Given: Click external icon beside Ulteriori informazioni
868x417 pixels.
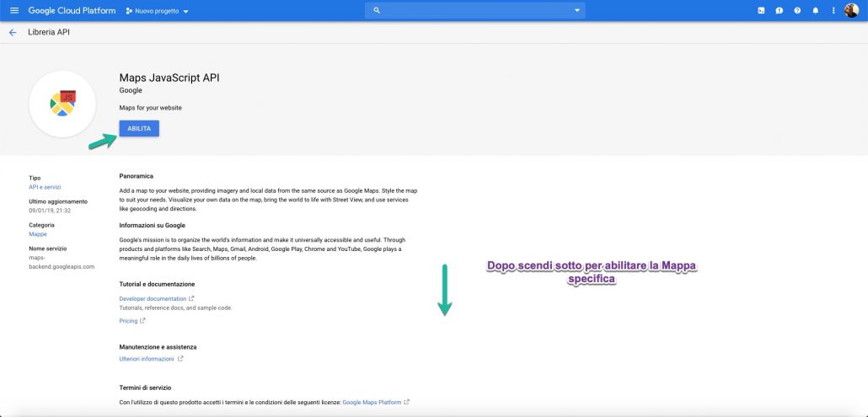Looking at the screenshot, I should 179,359.
